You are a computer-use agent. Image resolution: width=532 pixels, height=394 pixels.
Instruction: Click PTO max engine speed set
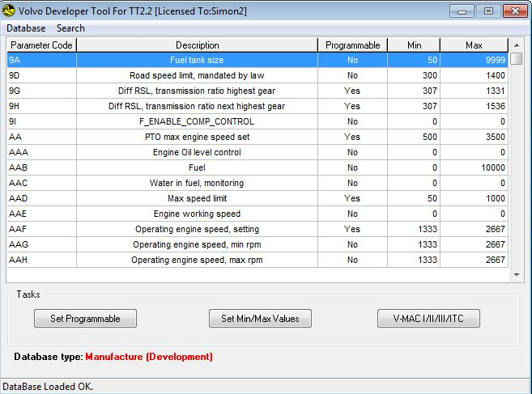pos(197,137)
